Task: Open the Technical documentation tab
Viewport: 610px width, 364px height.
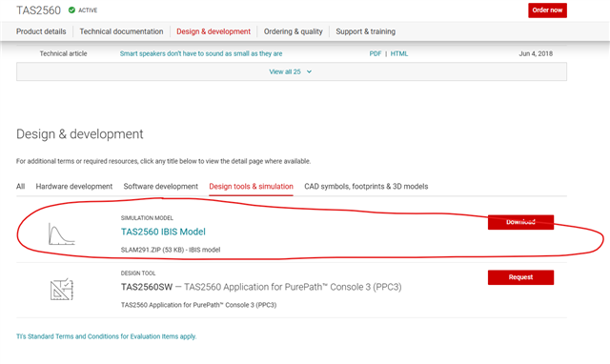Action: coord(121,31)
